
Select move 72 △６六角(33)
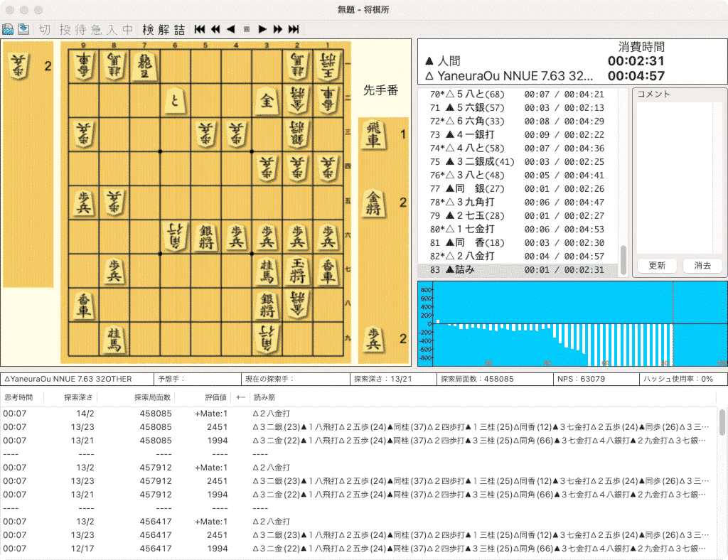(518, 121)
